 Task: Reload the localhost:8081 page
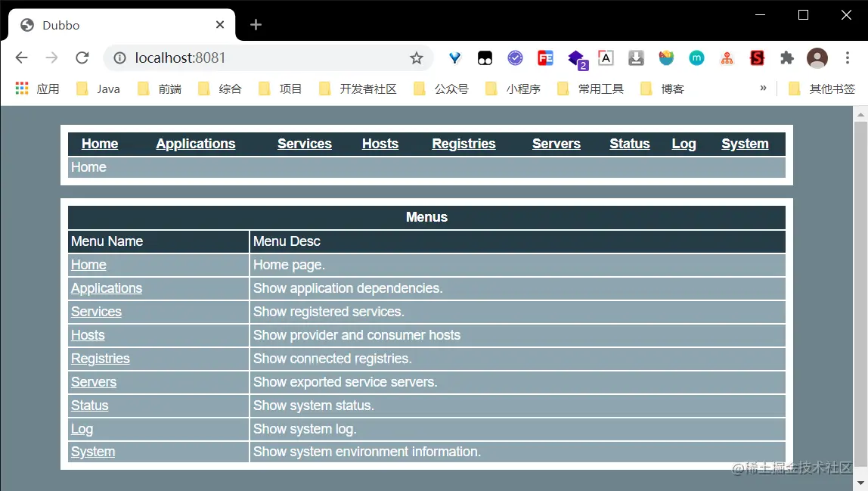(82, 57)
